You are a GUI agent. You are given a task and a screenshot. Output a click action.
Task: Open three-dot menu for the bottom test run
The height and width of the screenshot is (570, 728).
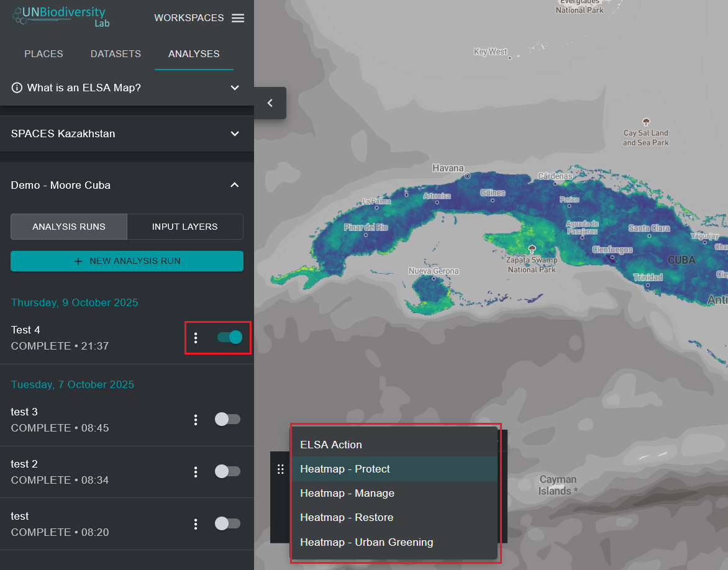click(196, 524)
